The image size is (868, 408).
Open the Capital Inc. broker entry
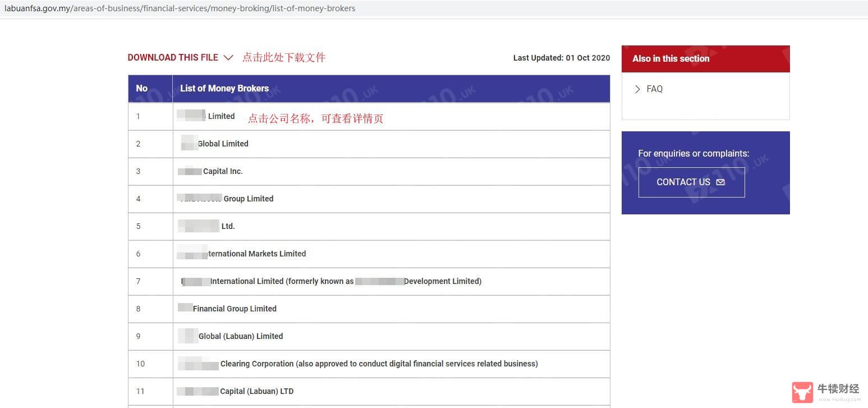(210, 171)
